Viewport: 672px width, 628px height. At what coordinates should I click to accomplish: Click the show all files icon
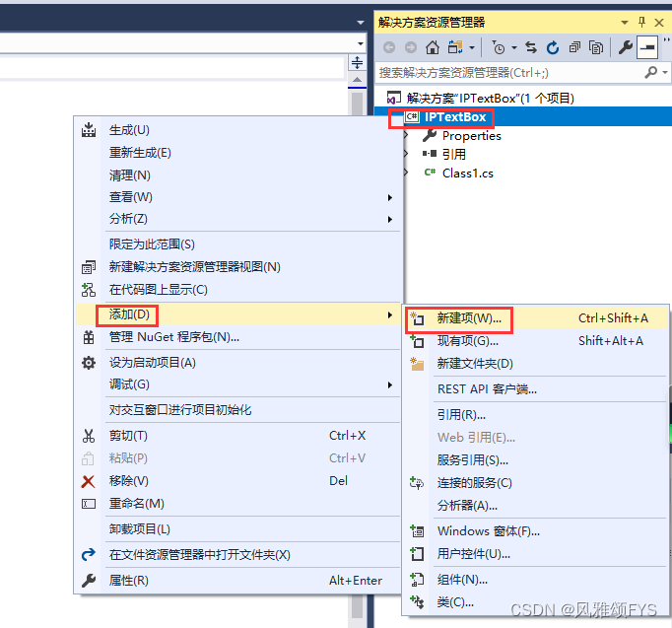coord(596,47)
